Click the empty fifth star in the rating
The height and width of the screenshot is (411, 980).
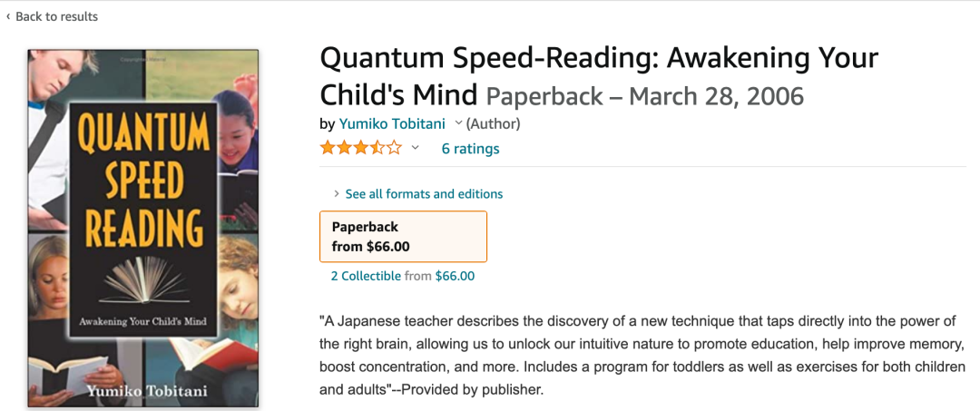[x=394, y=148]
